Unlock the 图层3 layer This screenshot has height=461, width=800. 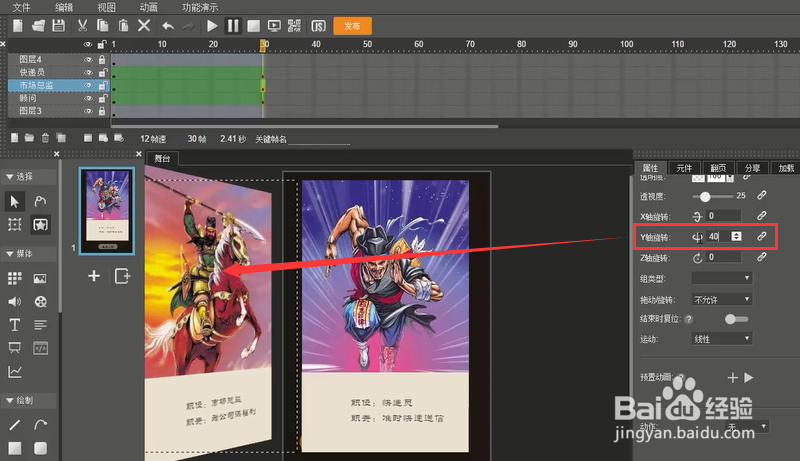coord(102,111)
